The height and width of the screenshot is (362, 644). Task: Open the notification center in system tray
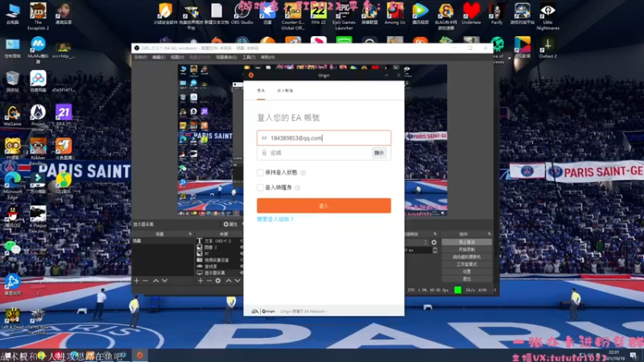click(x=634, y=356)
